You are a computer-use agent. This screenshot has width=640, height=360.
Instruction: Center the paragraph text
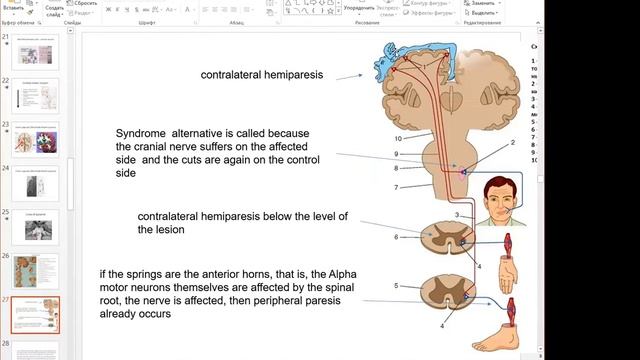[x=215, y=9]
